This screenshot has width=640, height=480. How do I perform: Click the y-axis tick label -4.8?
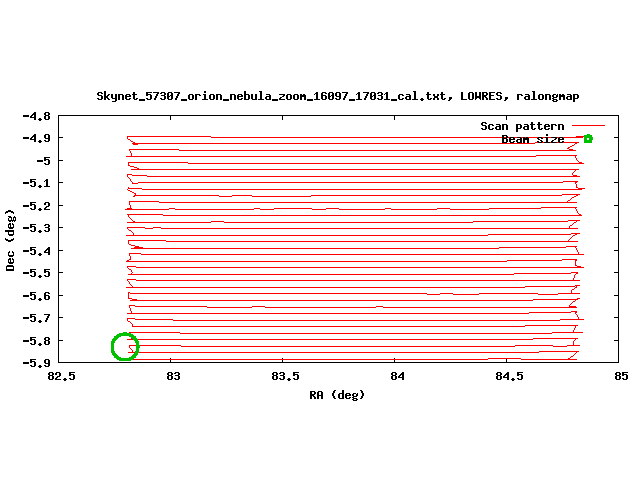pyautogui.click(x=36, y=116)
